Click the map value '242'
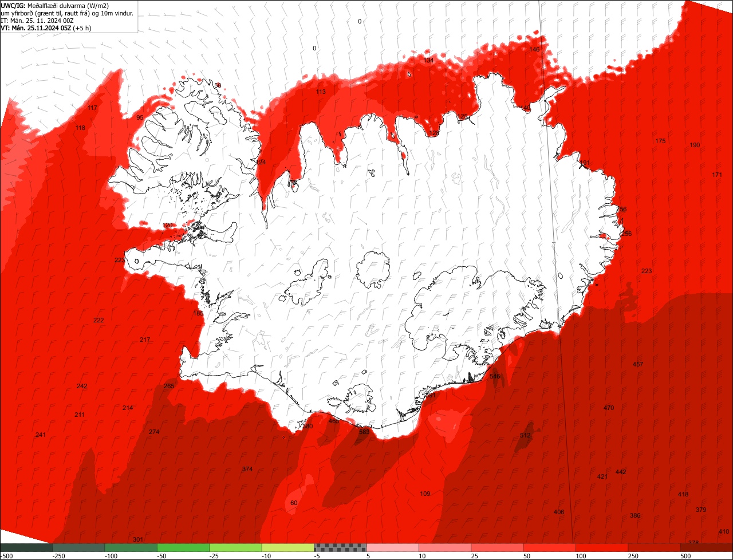Screen dimensions: 733x560 [82, 386]
